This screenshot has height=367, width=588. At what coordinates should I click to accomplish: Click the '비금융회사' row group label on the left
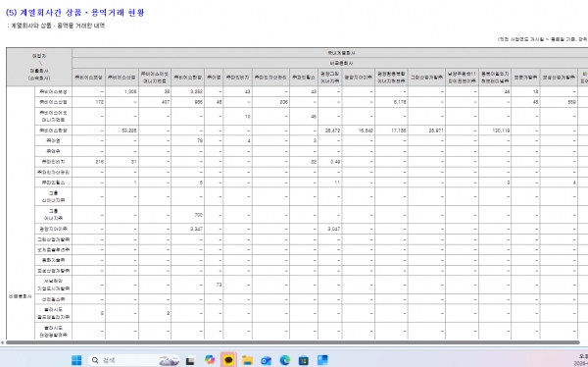(x=21, y=296)
